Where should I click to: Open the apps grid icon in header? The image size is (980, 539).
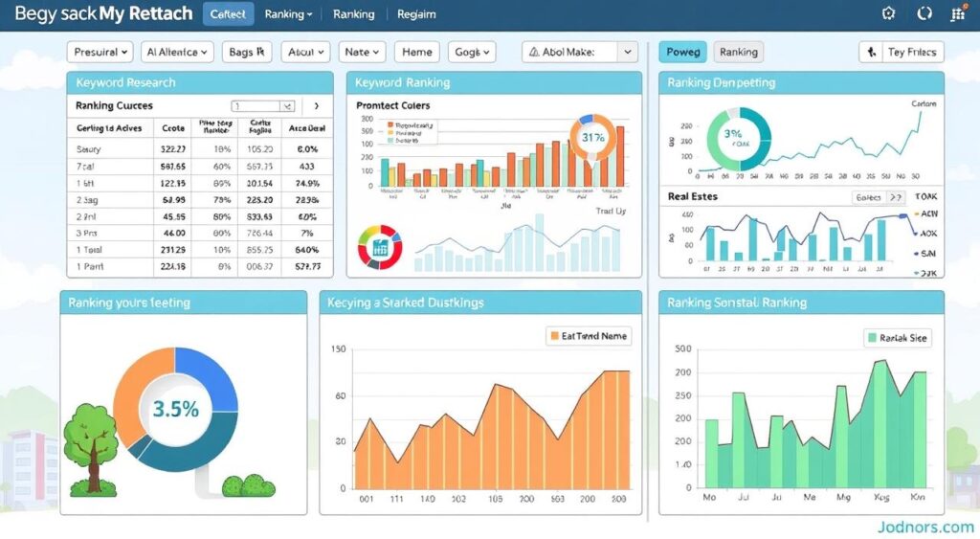(x=958, y=14)
